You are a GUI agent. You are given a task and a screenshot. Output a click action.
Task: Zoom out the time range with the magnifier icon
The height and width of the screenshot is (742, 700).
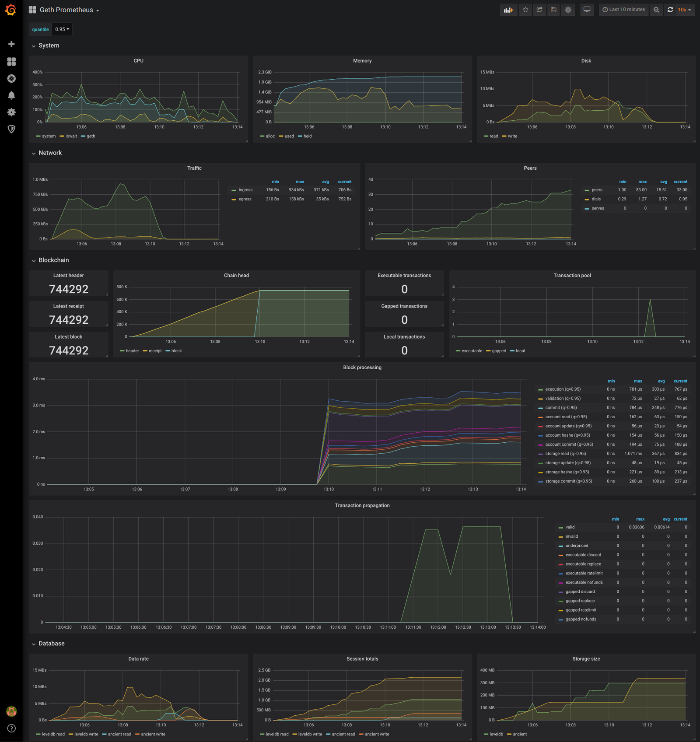(x=656, y=10)
